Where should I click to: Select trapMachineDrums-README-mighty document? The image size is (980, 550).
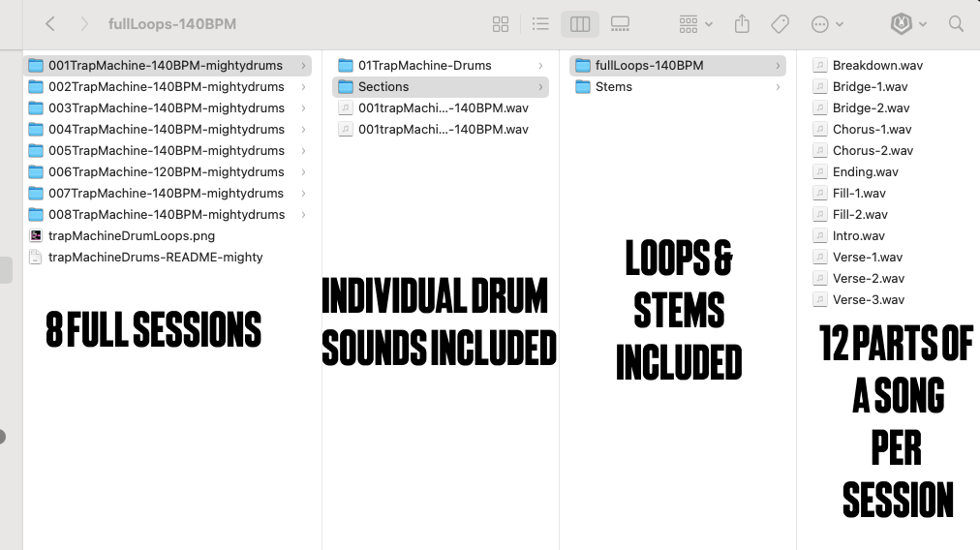coord(155,257)
